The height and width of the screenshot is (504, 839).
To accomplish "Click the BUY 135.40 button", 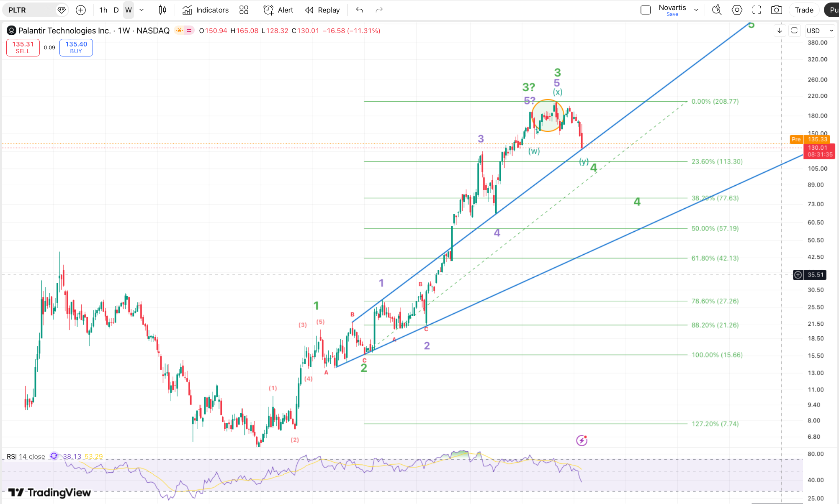I will tap(76, 47).
